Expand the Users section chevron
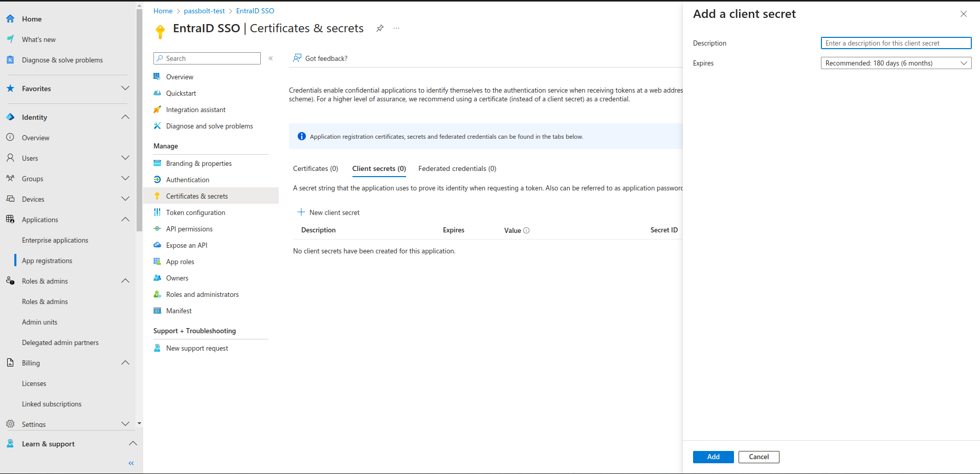Screen dimensions: 980x474 [125, 158]
